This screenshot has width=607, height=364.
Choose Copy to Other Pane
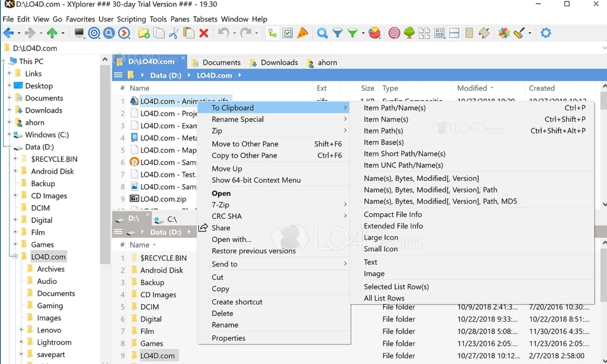(x=274, y=155)
